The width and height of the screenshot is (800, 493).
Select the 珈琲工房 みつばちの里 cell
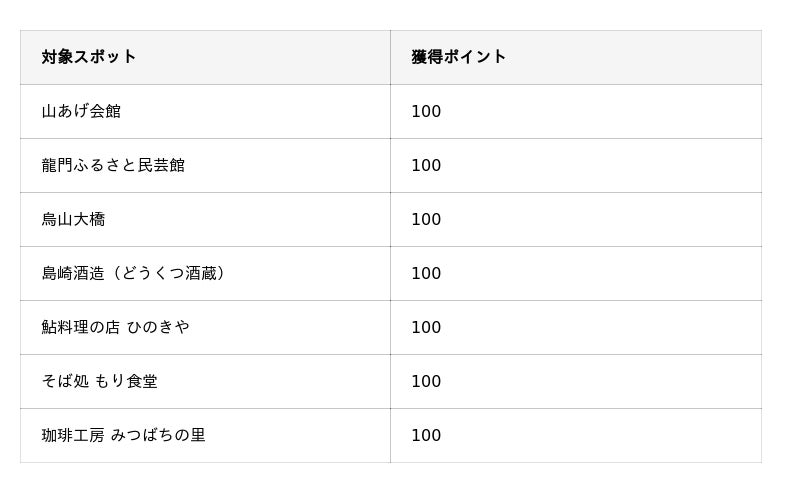tap(205, 436)
